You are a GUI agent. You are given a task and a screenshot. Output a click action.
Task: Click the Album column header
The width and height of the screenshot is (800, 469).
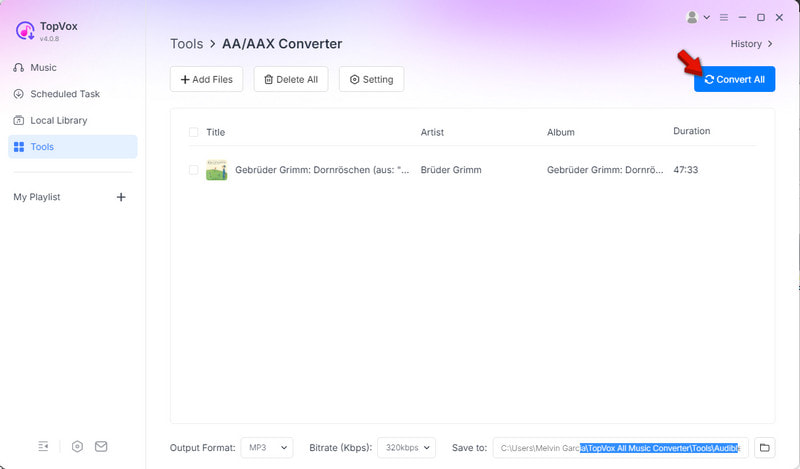click(561, 132)
